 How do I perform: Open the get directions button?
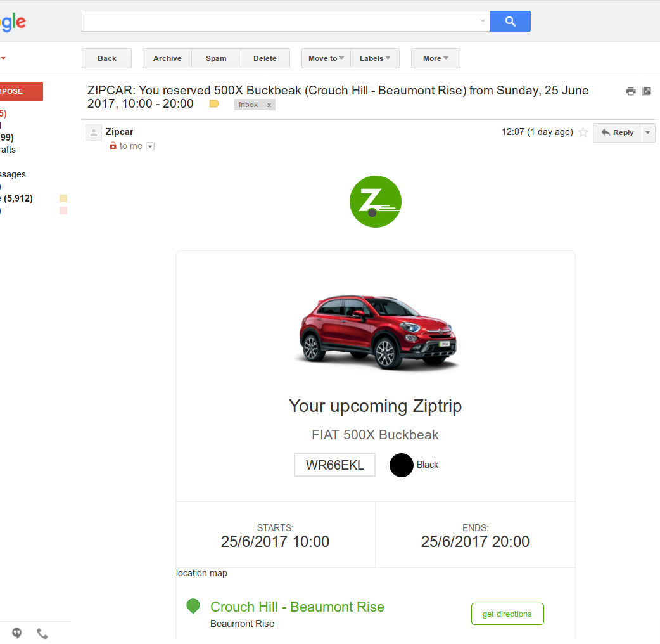click(507, 614)
